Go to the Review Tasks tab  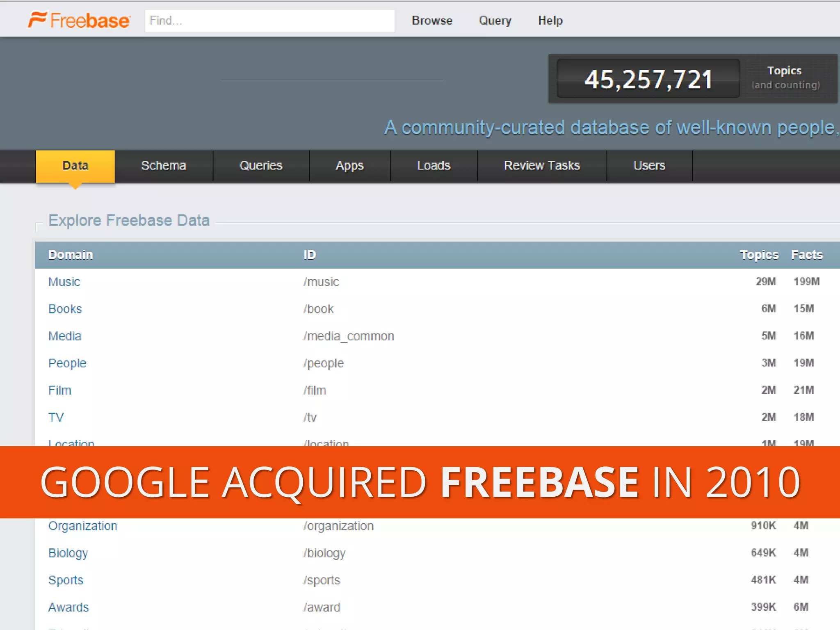pyautogui.click(x=542, y=166)
